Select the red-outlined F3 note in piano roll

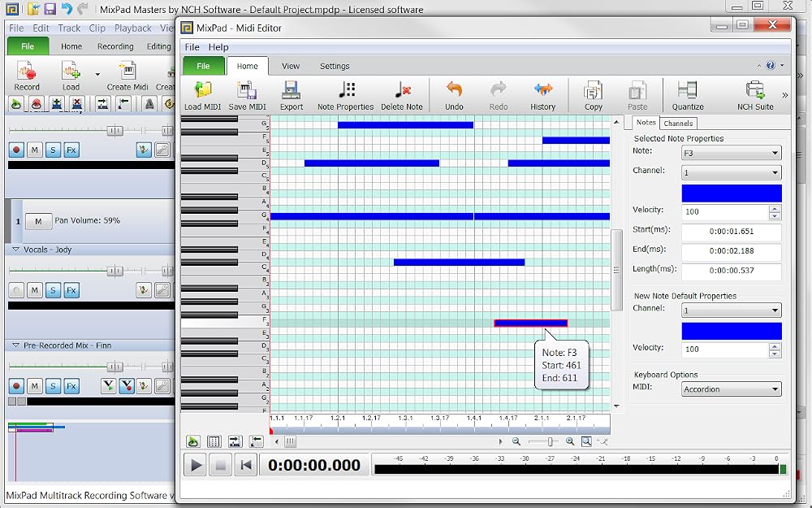pos(531,323)
